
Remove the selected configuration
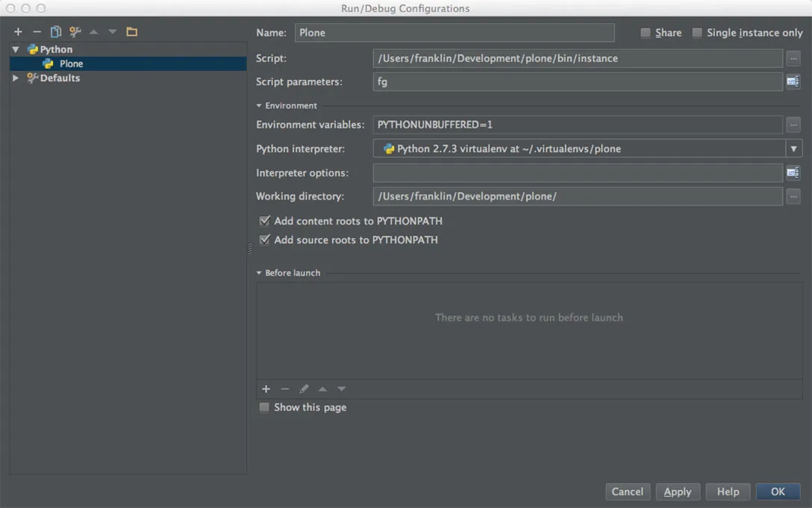click(x=36, y=31)
